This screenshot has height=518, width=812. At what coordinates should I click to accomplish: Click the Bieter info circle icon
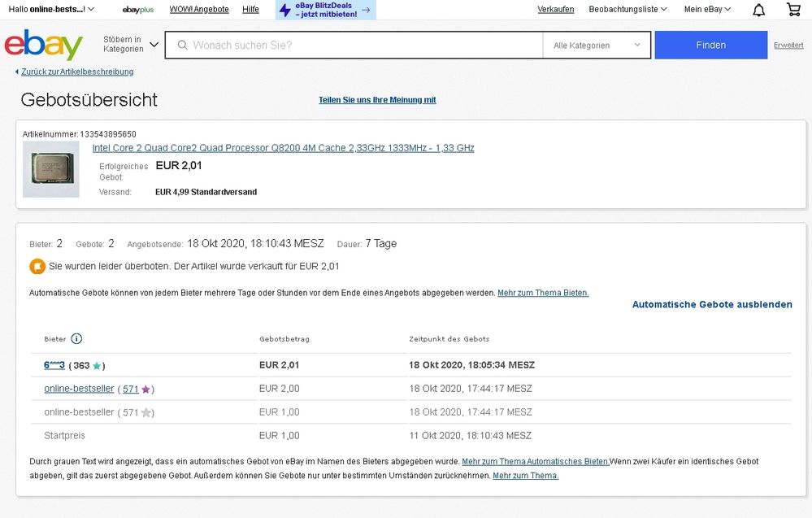(76, 339)
